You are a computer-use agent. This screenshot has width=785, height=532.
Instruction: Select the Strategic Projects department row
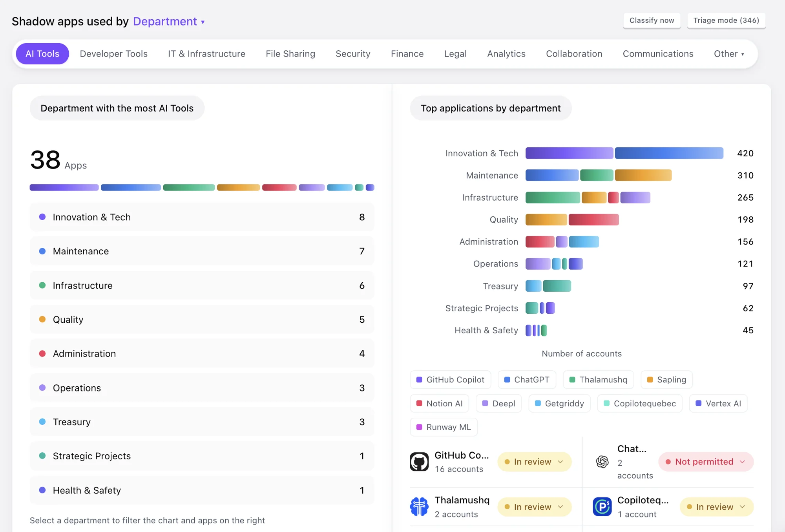tap(202, 456)
